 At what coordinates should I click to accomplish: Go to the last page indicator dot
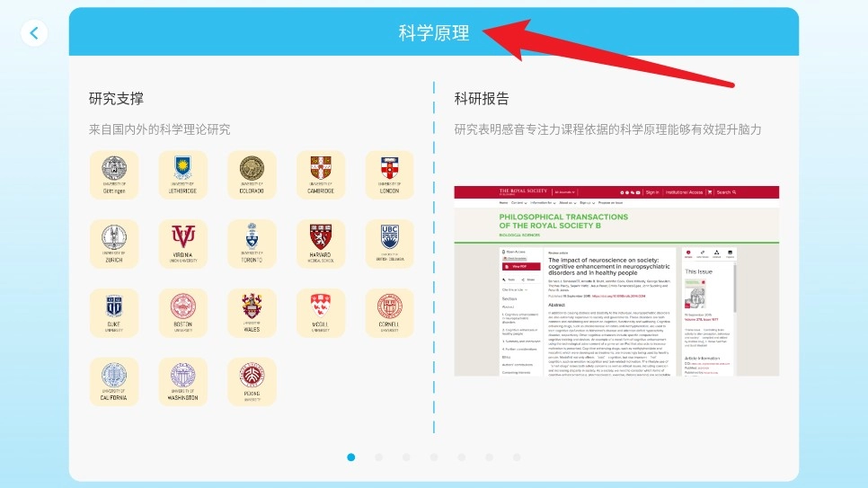coord(517,457)
